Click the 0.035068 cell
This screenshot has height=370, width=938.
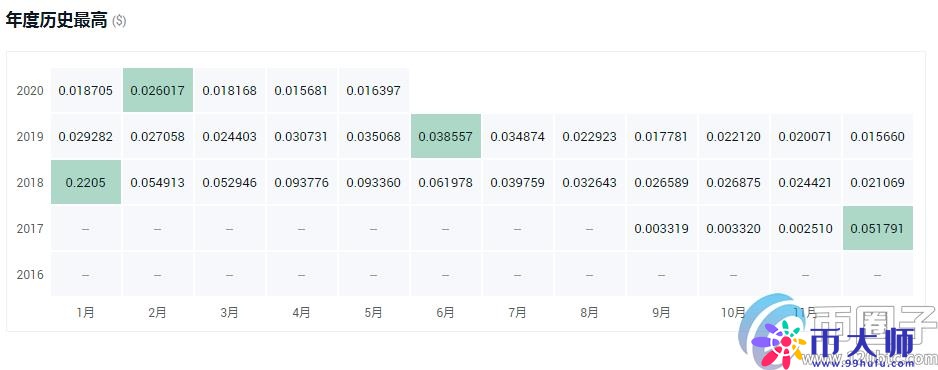(x=374, y=137)
